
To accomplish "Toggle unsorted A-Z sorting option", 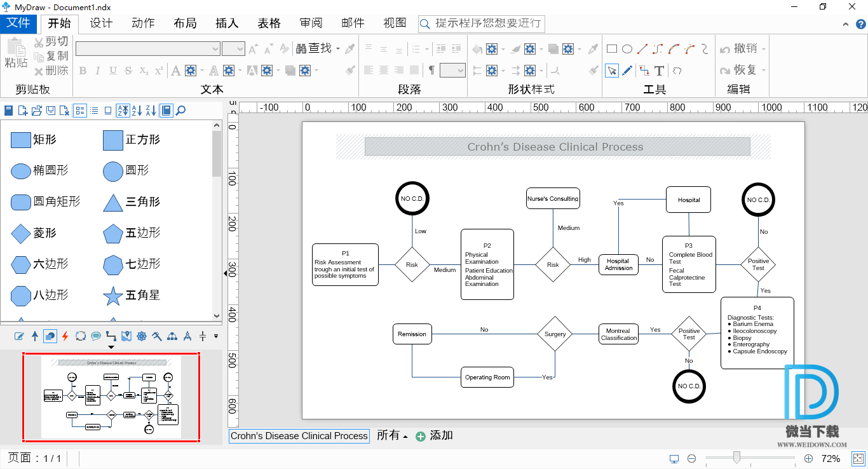I will tap(123, 111).
